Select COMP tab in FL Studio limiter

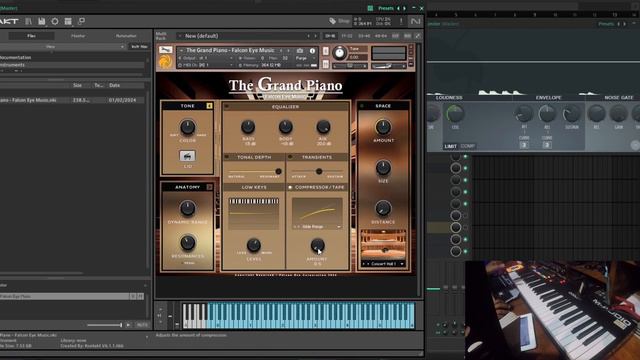pos(468,146)
